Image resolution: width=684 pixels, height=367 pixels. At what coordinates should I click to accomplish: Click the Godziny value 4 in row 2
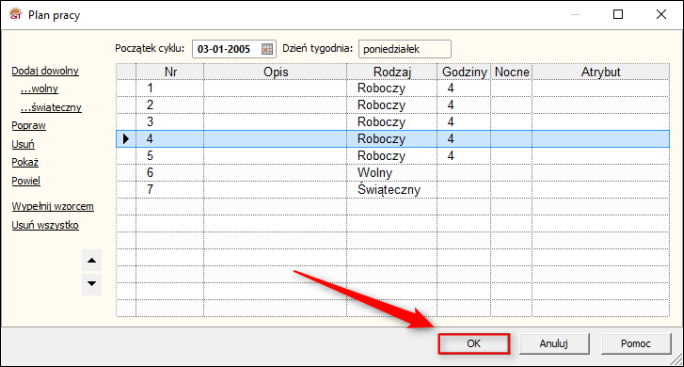click(x=464, y=105)
